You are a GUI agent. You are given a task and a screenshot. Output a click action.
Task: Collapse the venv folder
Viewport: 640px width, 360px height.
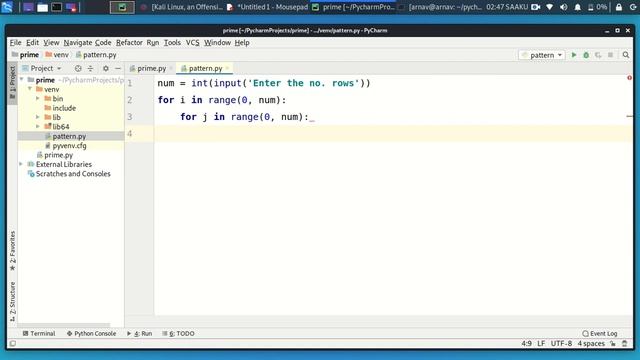point(30,89)
